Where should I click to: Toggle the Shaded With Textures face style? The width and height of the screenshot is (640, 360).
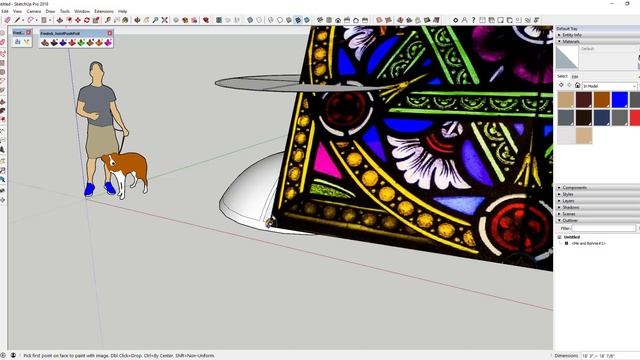click(298, 20)
